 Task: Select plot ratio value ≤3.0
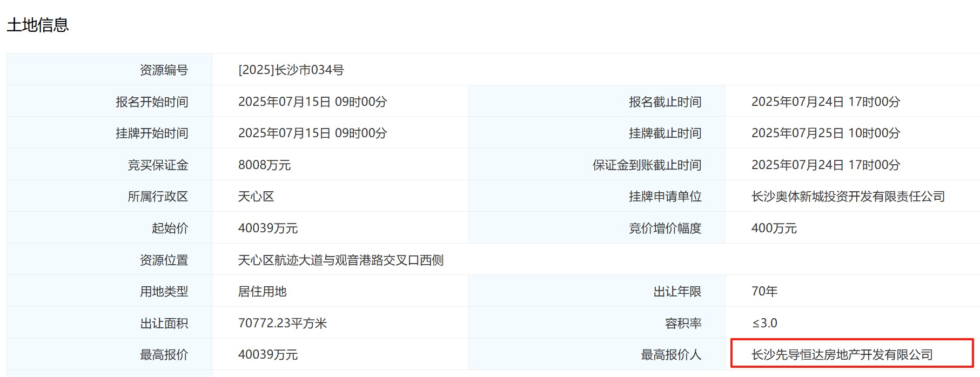coord(764,323)
